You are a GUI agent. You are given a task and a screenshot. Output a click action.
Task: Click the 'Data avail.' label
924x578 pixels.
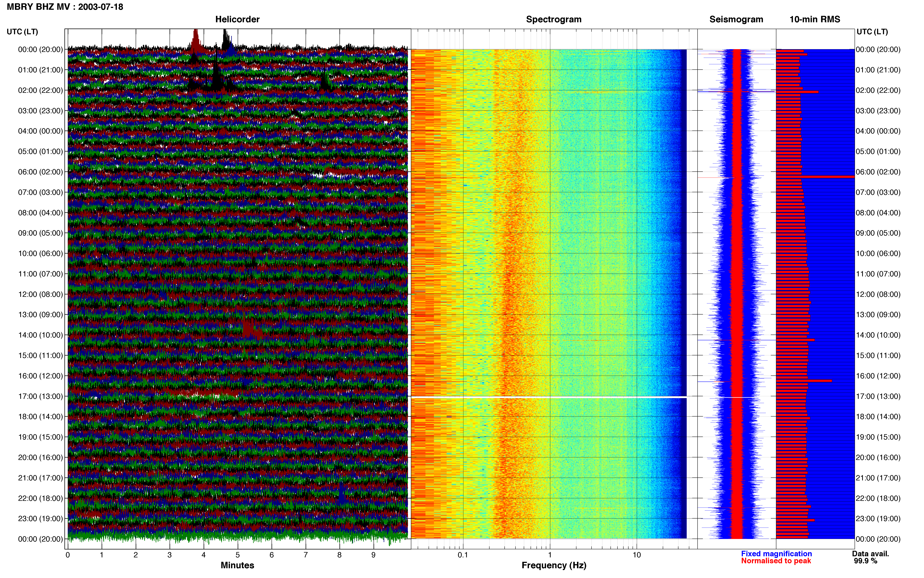pos(870,554)
